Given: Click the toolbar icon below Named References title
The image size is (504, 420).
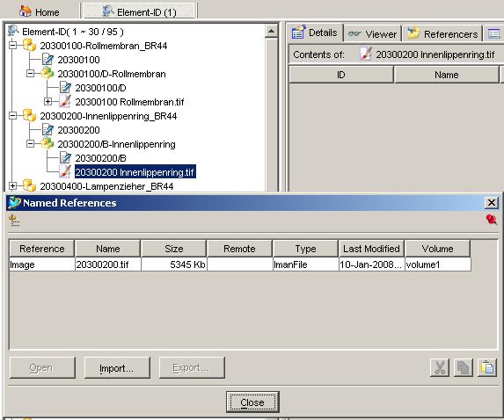Looking at the screenshot, I should click(13, 221).
